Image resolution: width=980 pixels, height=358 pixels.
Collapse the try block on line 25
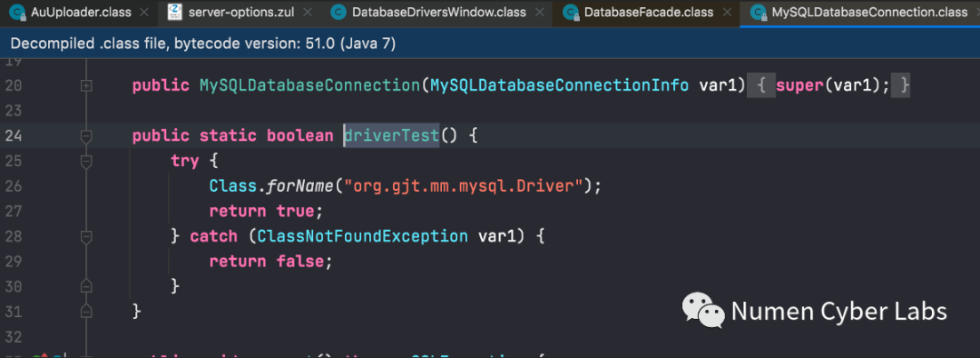click(x=86, y=162)
